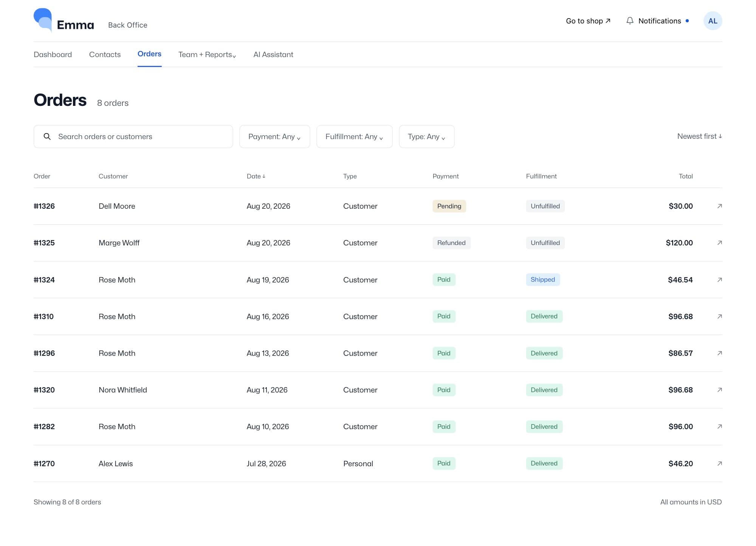Click the Fulfillment column header

pyautogui.click(x=541, y=176)
